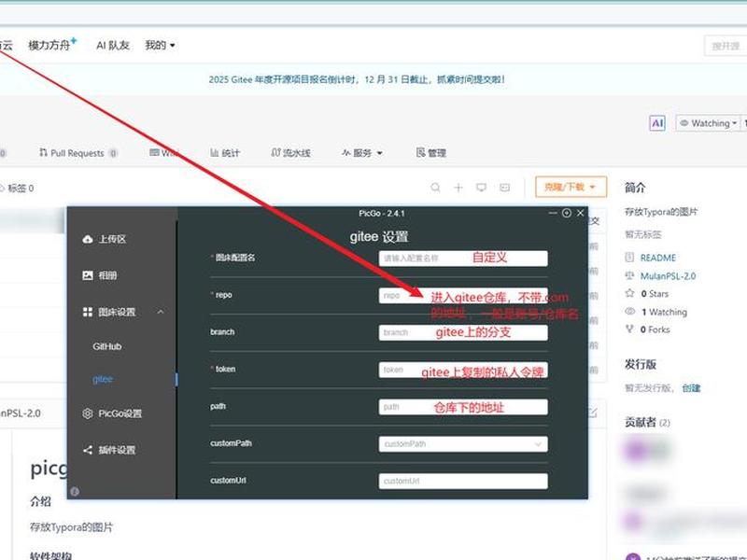Focus the 图床配置名 input field

pos(463,259)
